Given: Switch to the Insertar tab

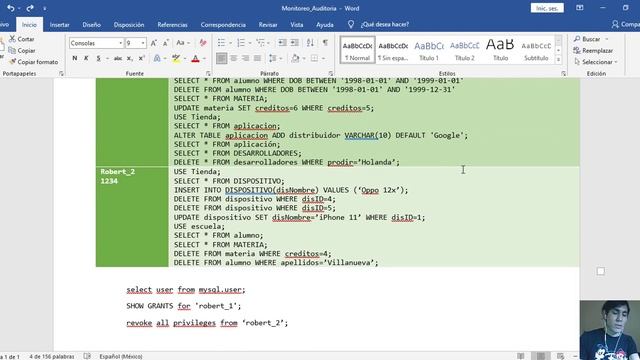Looking at the screenshot, I should coord(60,25).
